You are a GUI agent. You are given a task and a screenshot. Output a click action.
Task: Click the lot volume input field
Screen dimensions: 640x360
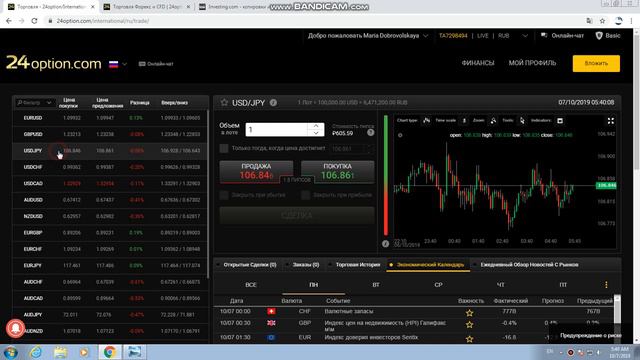pos(276,130)
